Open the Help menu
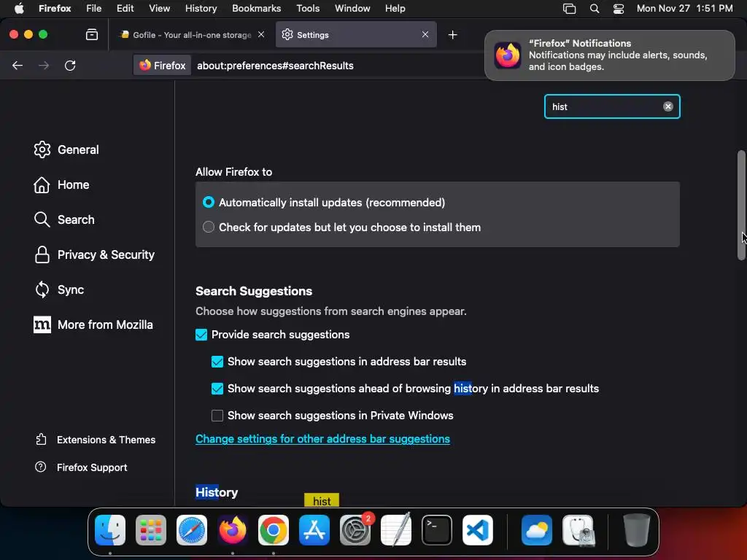Screen dimensions: 747x560 click(x=395, y=8)
